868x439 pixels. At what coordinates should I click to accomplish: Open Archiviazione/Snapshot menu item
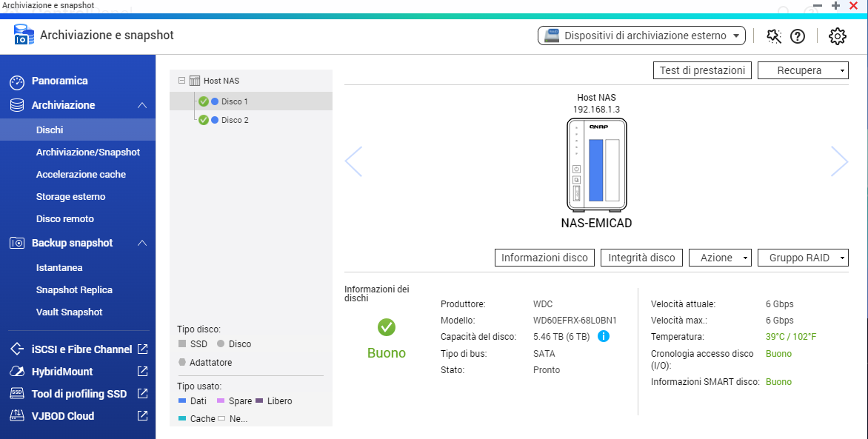click(87, 152)
